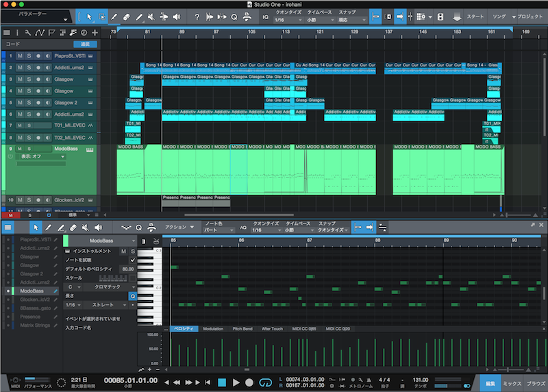
Task: Click the Stop button in transport
Action: [222, 382]
